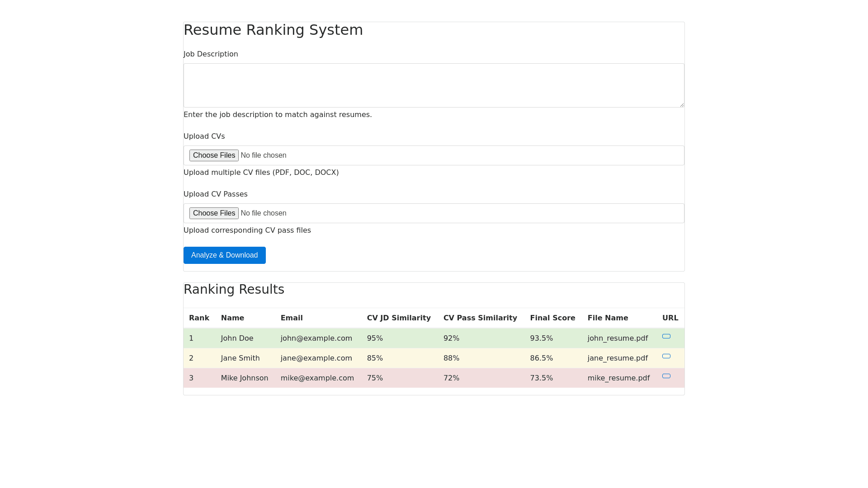868x488 pixels.
Task: Select jane@example.com email cell
Action: (316, 358)
